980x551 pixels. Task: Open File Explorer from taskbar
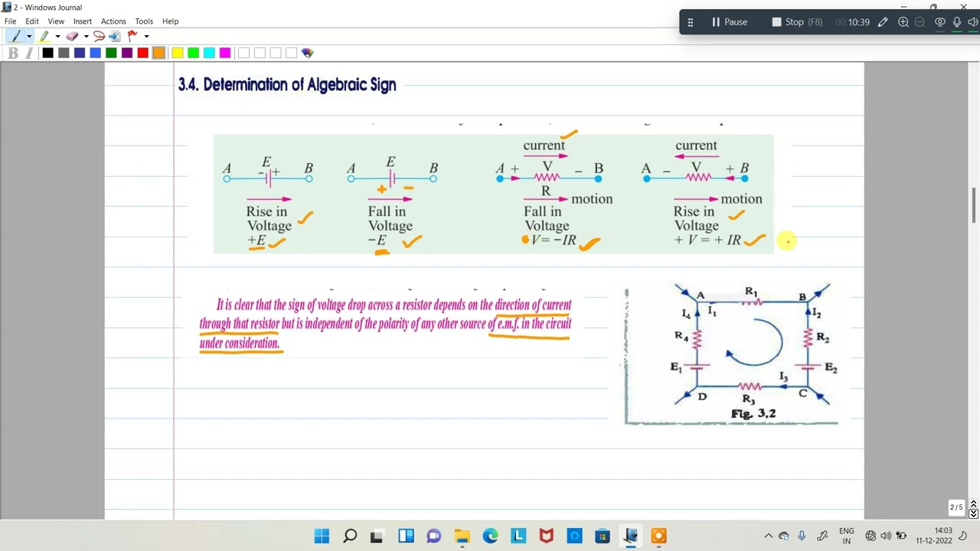click(x=462, y=536)
